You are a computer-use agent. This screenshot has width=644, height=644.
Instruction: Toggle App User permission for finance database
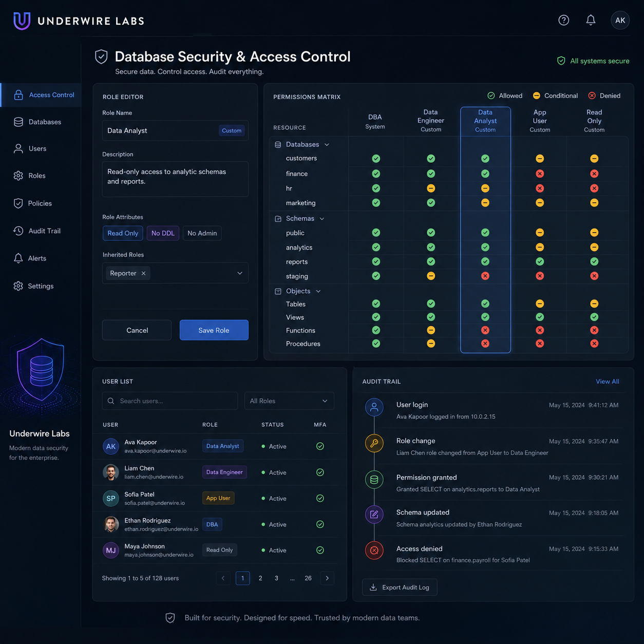click(540, 174)
